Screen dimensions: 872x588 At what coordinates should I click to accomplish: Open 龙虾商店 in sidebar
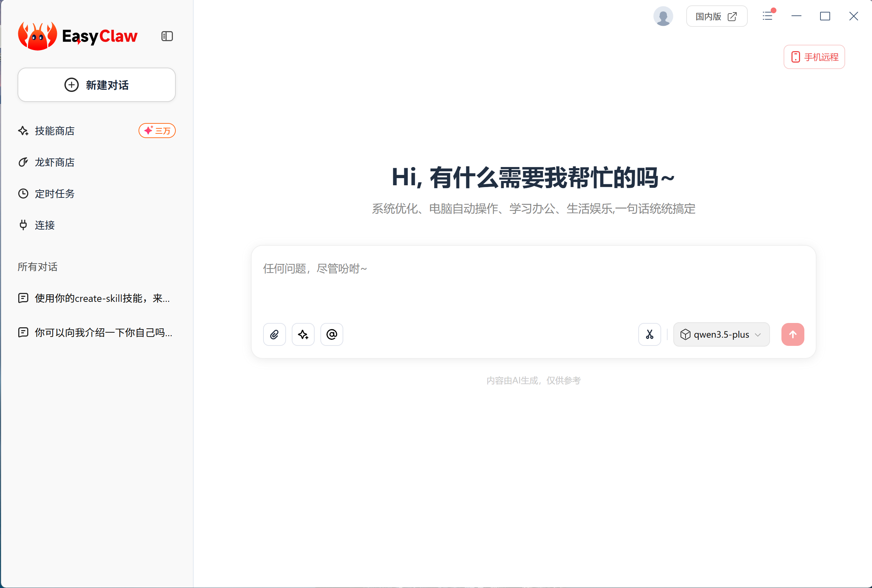tap(55, 162)
